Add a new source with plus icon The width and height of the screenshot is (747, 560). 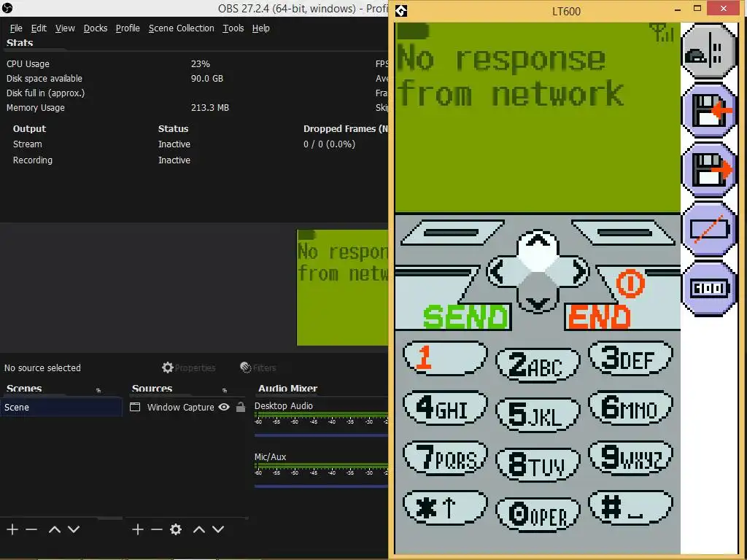point(138,529)
